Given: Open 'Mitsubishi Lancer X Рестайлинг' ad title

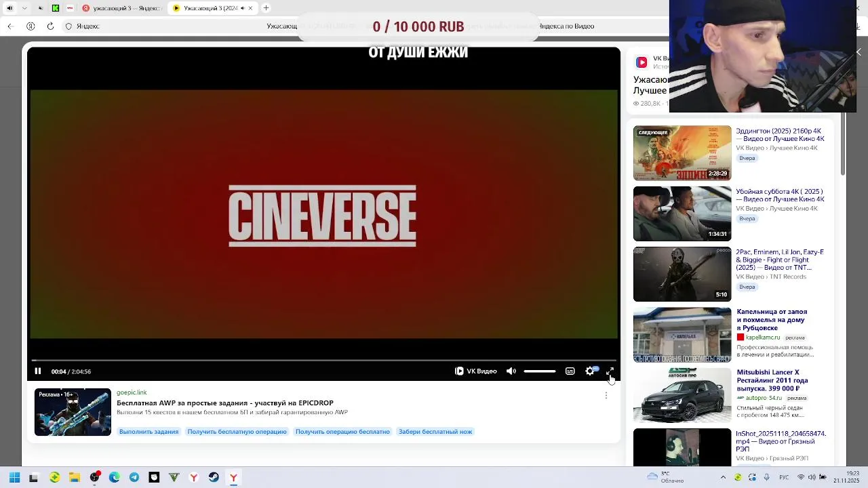Looking at the screenshot, I should (x=772, y=380).
